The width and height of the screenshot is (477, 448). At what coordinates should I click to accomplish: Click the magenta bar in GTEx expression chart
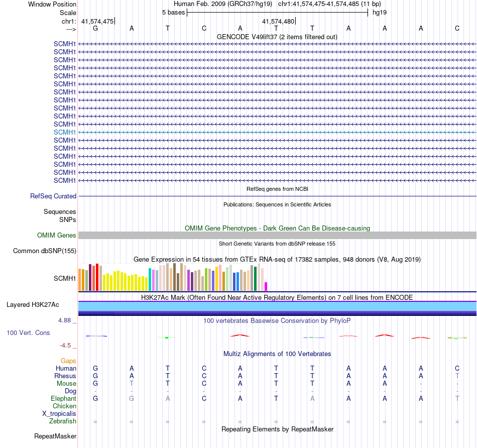pos(266,286)
